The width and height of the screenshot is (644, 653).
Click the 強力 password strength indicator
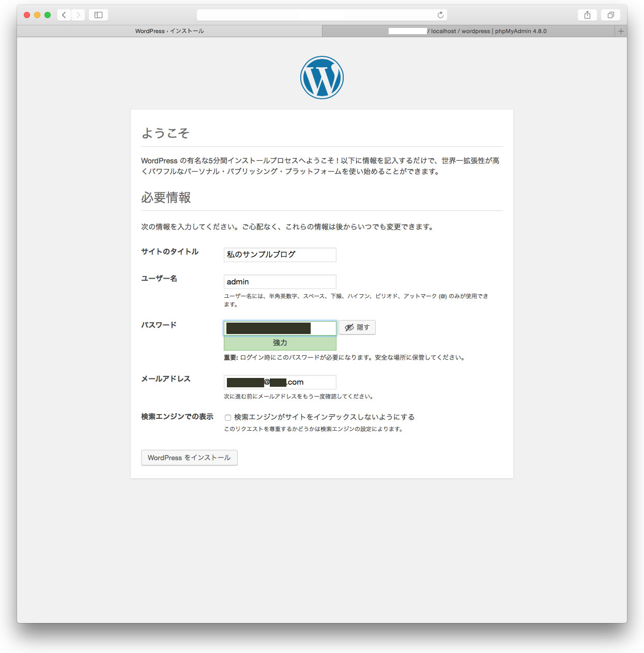coord(280,343)
